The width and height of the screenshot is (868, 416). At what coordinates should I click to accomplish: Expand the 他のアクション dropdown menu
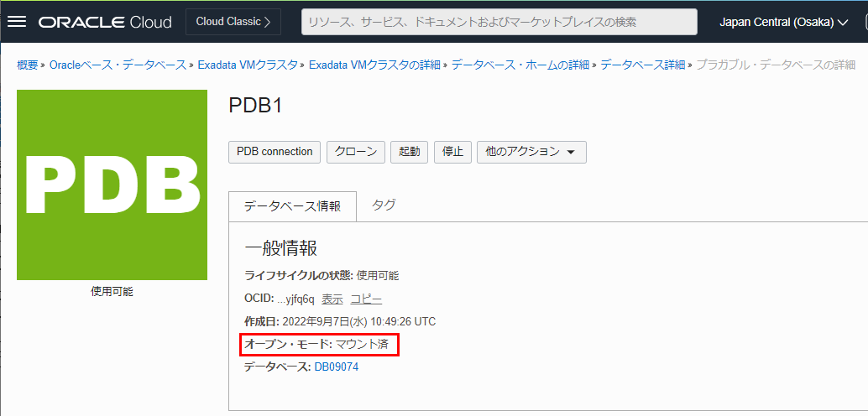tap(531, 152)
